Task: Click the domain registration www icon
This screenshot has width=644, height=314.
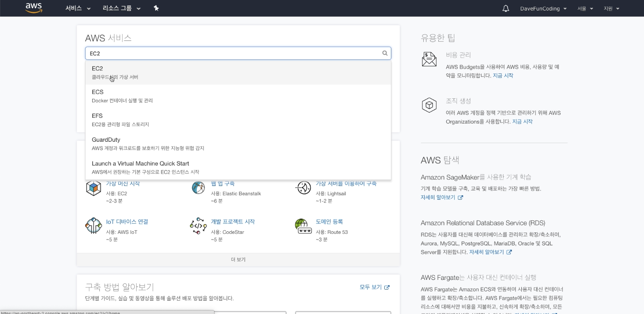Action: [x=303, y=226]
